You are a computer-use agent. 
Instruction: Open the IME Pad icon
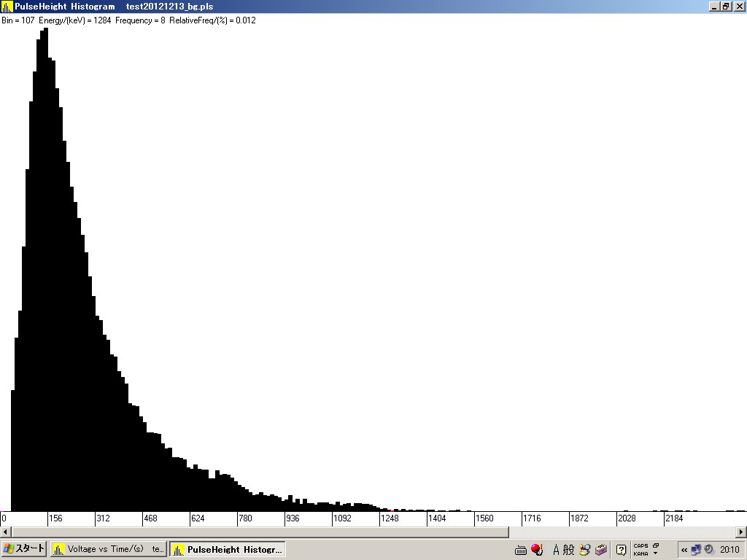pyautogui.click(x=584, y=550)
